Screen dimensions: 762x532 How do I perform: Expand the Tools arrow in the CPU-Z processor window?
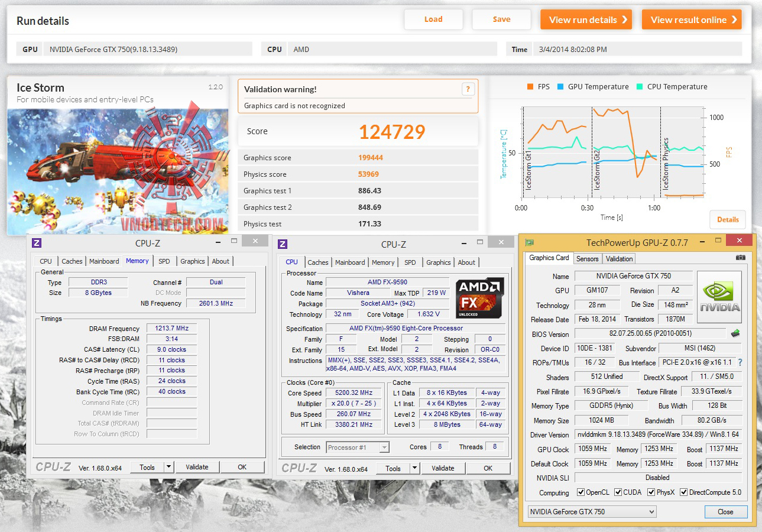[x=414, y=469]
